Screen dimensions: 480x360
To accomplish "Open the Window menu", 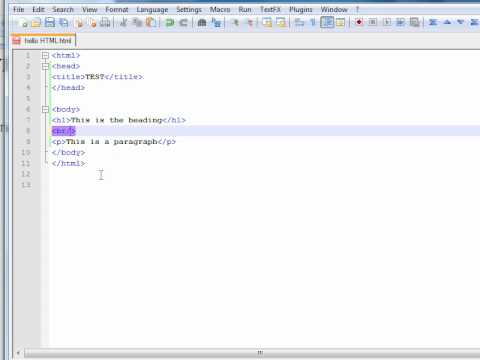I will click(x=334, y=9).
